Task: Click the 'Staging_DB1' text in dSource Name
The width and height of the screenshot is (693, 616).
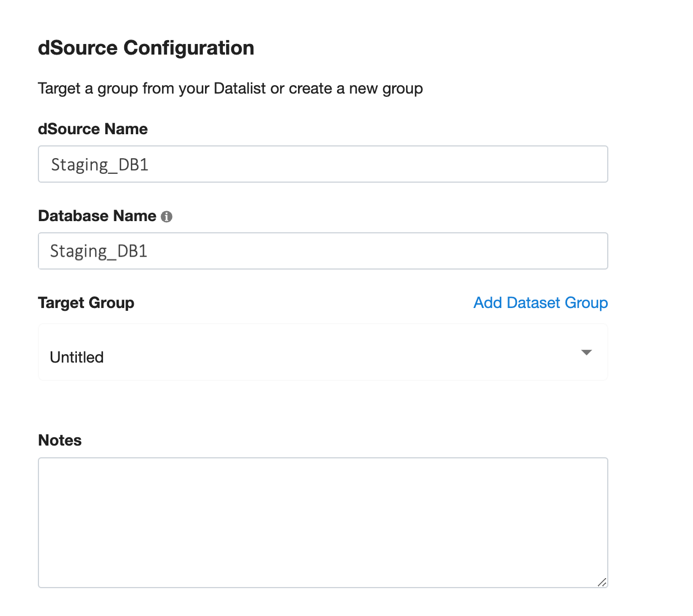Action: coord(100,165)
